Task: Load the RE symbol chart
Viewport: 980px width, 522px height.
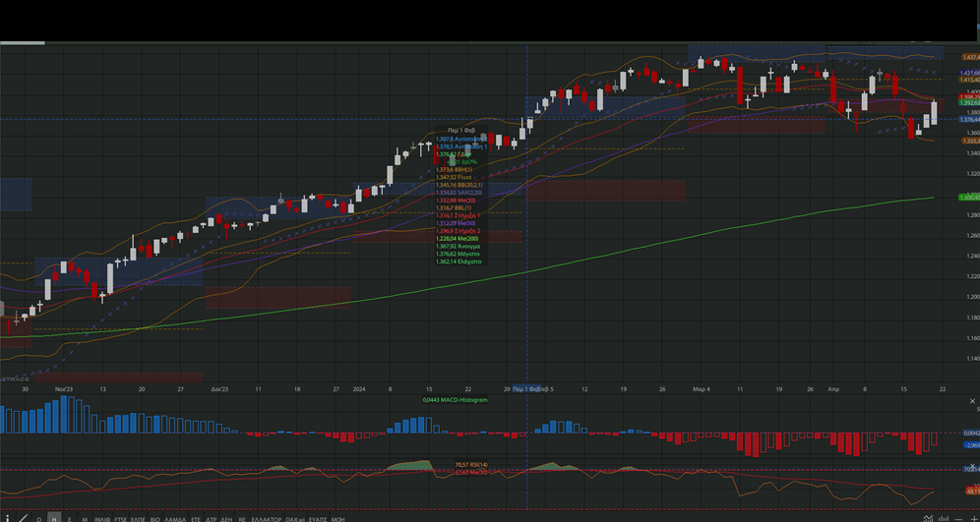Action: click(242, 519)
